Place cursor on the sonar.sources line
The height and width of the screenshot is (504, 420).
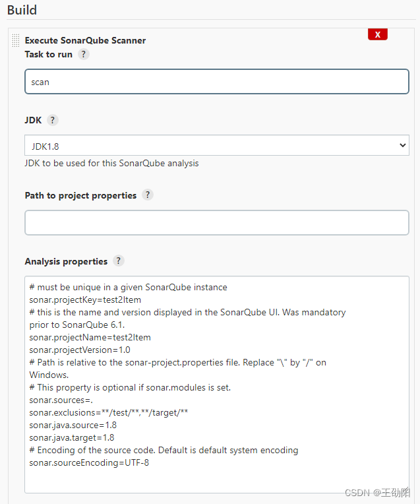pos(56,400)
